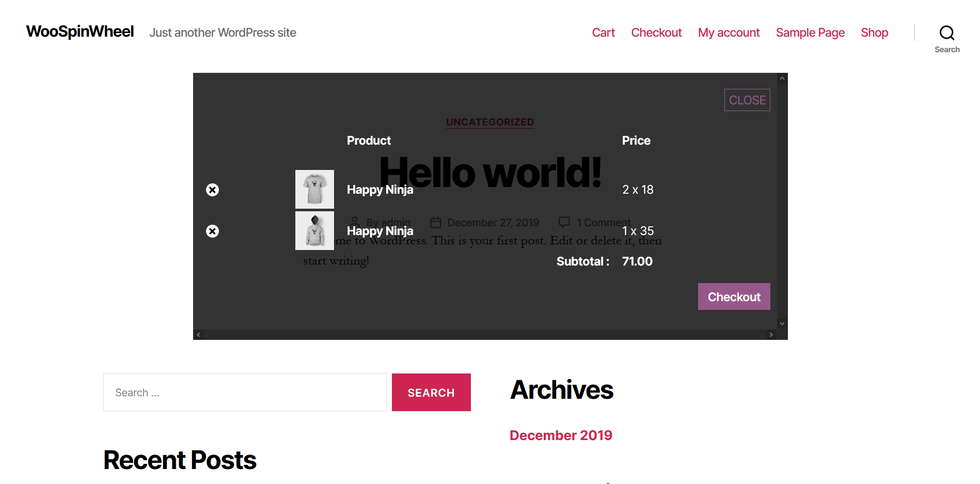Open the December 2019 archive
This screenshot has width=980, height=484.
point(561,435)
